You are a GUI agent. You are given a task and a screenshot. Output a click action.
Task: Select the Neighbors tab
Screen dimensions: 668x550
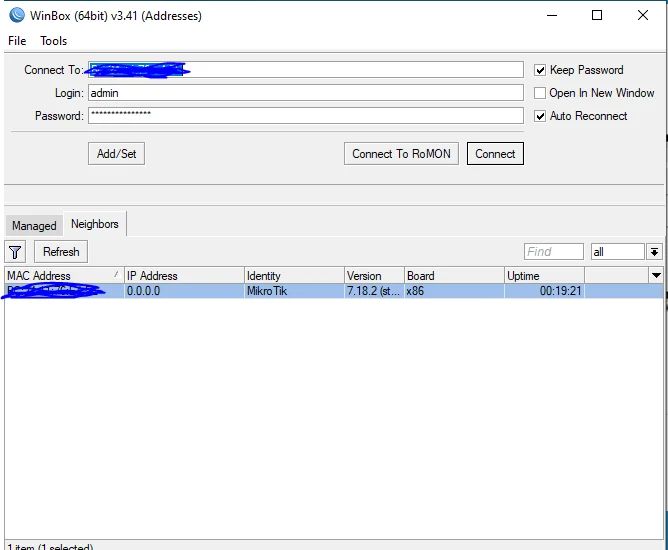point(95,224)
